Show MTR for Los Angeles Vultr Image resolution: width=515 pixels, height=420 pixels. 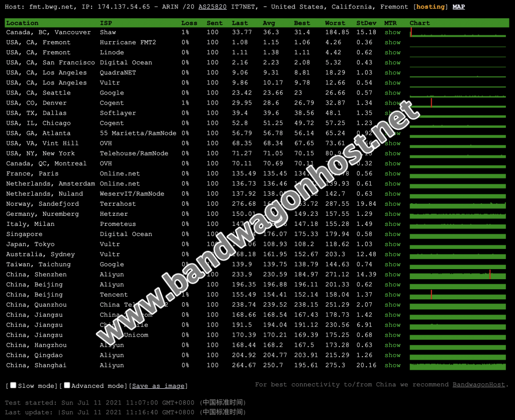point(392,83)
